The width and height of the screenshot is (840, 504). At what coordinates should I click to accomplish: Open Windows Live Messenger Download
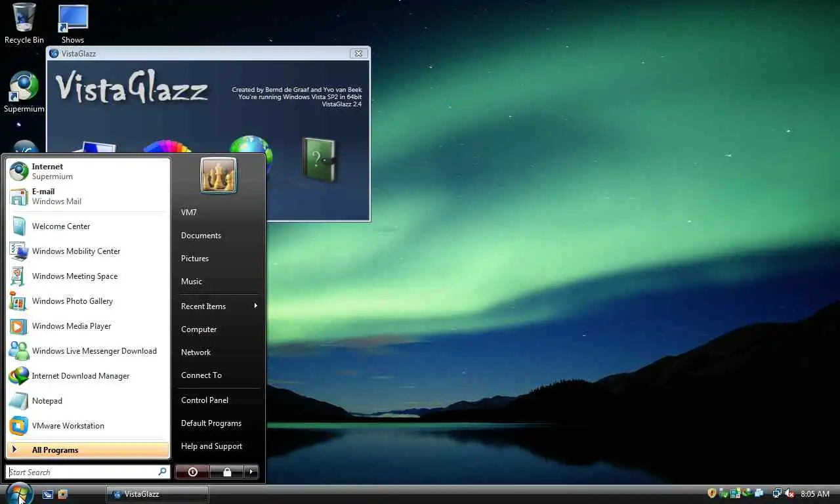click(88, 351)
